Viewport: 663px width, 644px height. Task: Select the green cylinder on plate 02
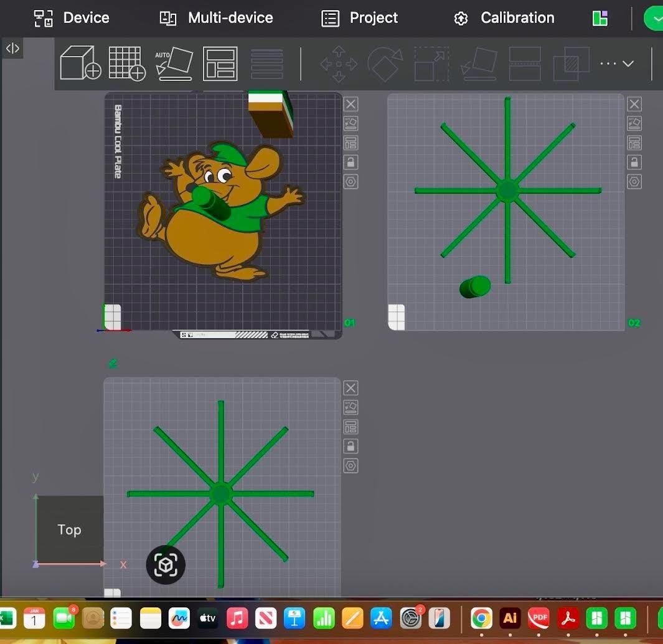click(x=475, y=287)
